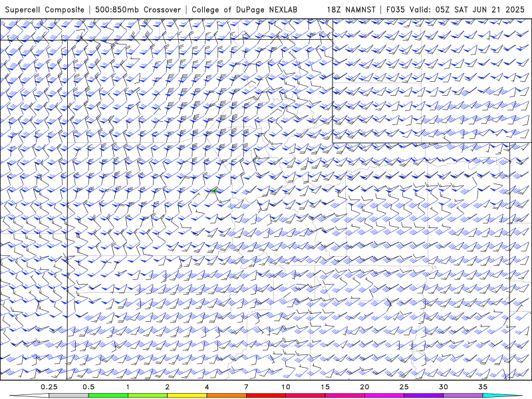Viewport: 532px width, 399px height.
Task: Click 'Valid: 05Z SAT JUN 21 2025' text
Action: coord(467,9)
